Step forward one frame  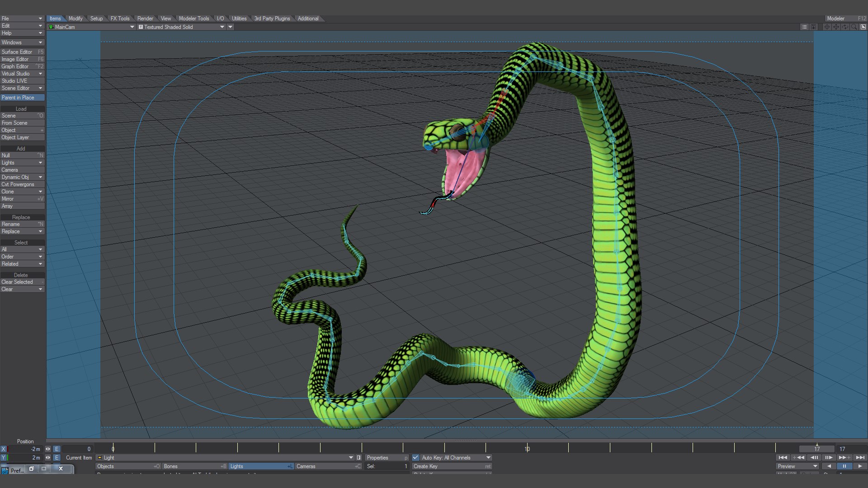tap(829, 458)
